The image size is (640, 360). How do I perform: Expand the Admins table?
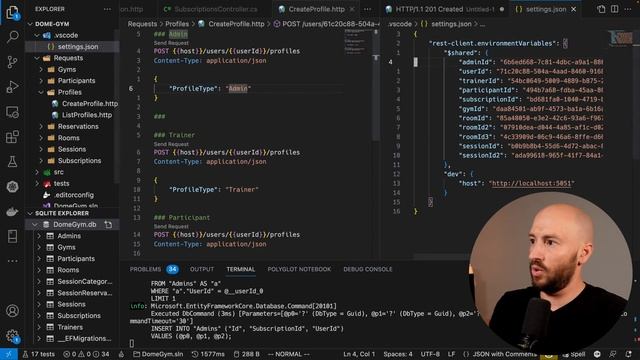click(39, 236)
